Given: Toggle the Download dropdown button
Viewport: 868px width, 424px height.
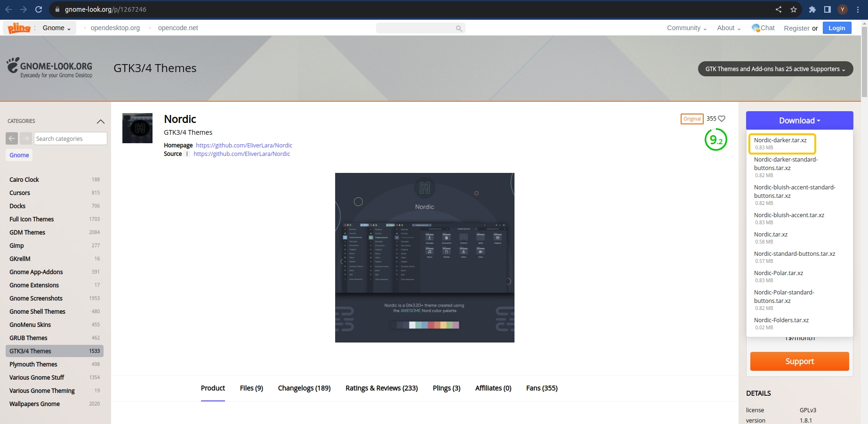Looking at the screenshot, I should coord(799,121).
